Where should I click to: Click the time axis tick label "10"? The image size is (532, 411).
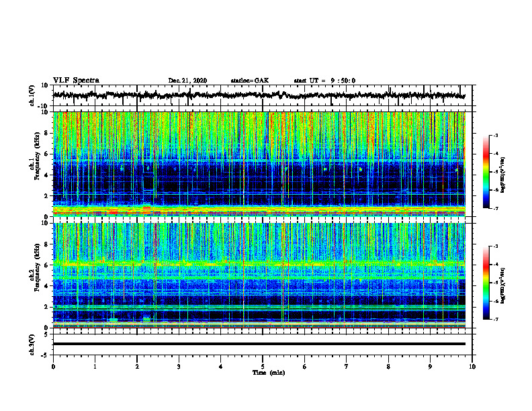[472, 367]
